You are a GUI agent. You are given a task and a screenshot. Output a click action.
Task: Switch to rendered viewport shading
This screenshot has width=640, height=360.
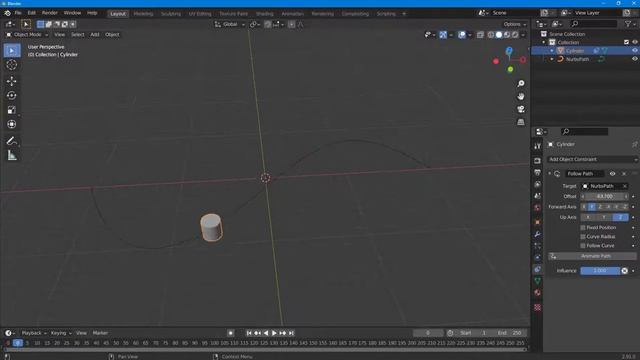pyautogui.click(x=515, y=35)
